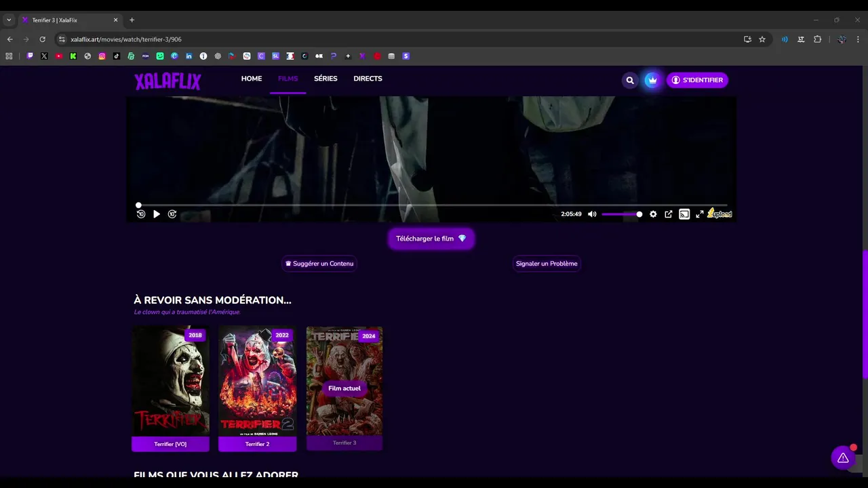
Task: Click the 2:05:49 duration text
Action: 571,214
